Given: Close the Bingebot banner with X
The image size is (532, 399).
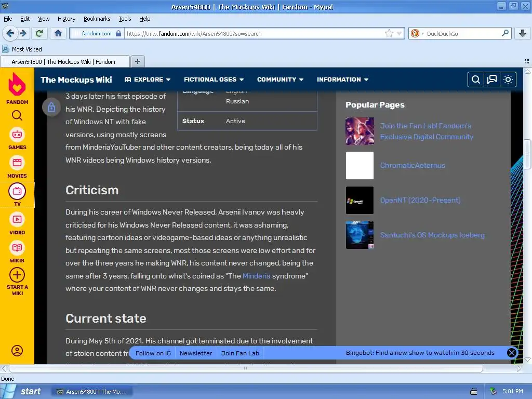Looking at the screenshot, I should pos(511,353).
